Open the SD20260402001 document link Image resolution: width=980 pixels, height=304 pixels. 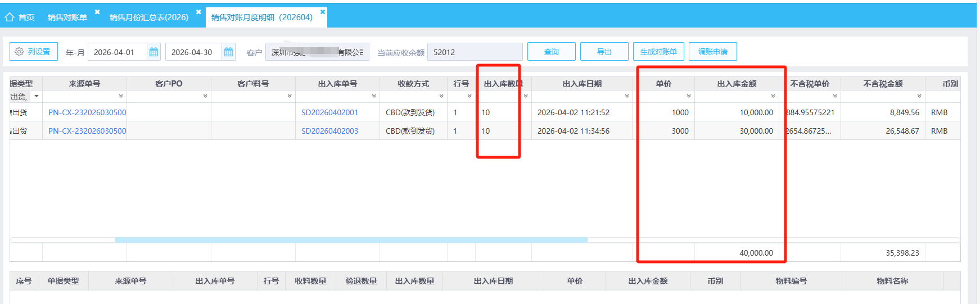[x=329, y=112]
